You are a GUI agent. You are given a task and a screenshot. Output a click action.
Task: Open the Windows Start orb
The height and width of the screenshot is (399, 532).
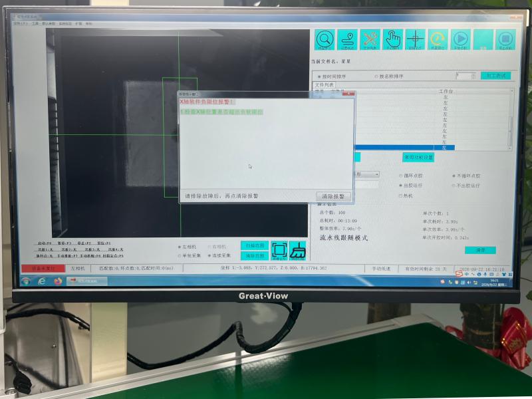pos(26,281)
